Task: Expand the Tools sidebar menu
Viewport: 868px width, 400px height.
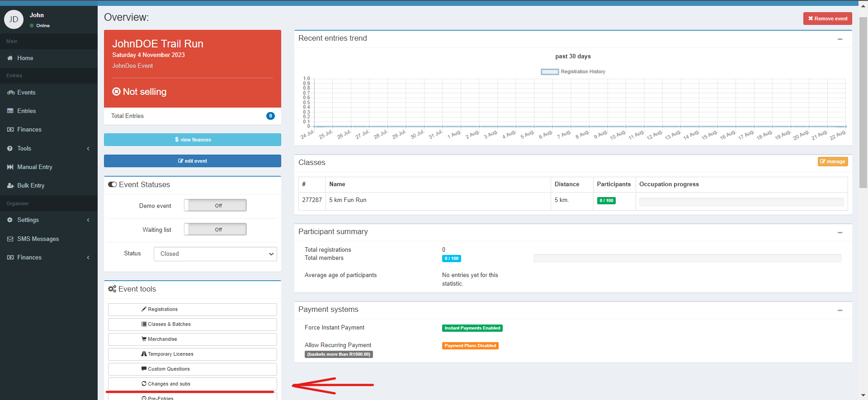Action: 49,148
